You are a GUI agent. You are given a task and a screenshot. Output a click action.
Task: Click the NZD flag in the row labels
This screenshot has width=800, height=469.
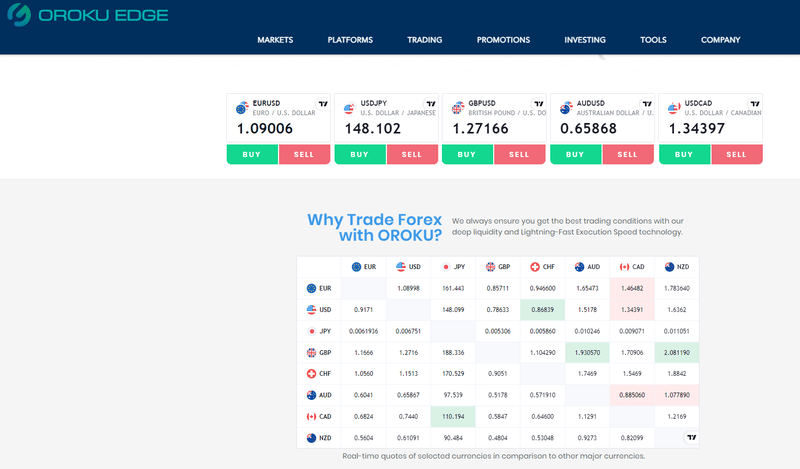click(312, 439)
